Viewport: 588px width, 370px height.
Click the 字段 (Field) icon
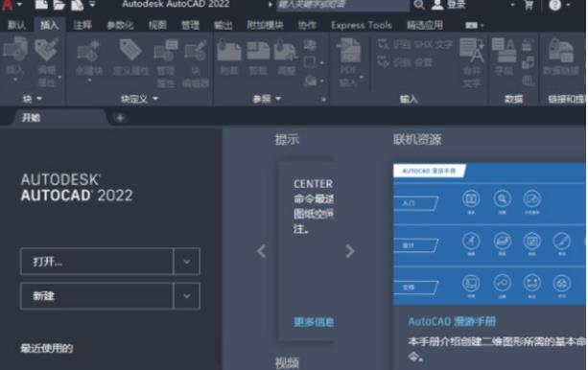(x=504, y=50)
